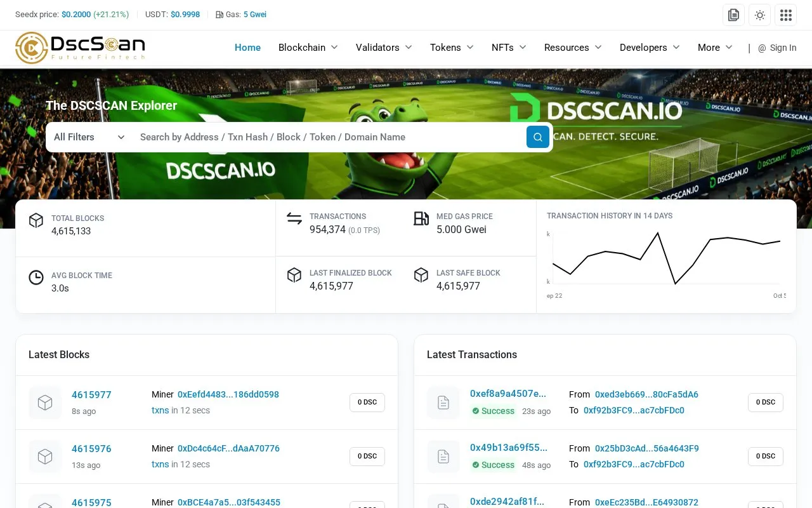Click the Total Blocks cube icon
812x508 pixels.
click(x=36, y=220)
